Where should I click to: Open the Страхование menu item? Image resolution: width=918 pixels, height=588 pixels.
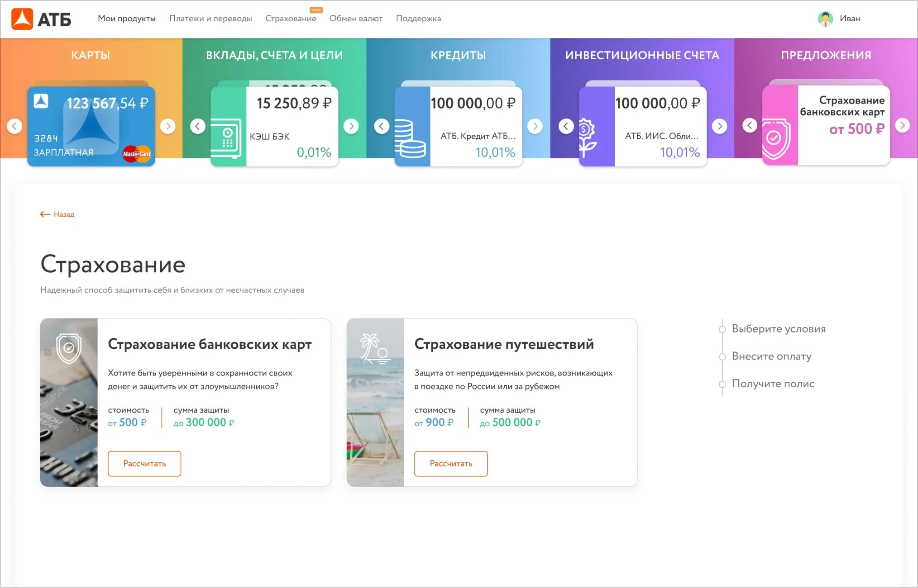291,19
